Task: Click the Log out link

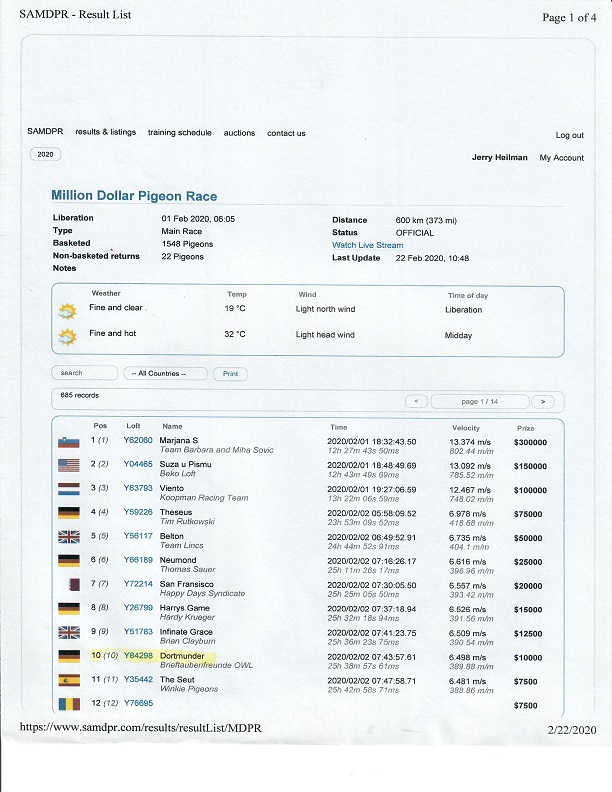Action: point(569,135)
